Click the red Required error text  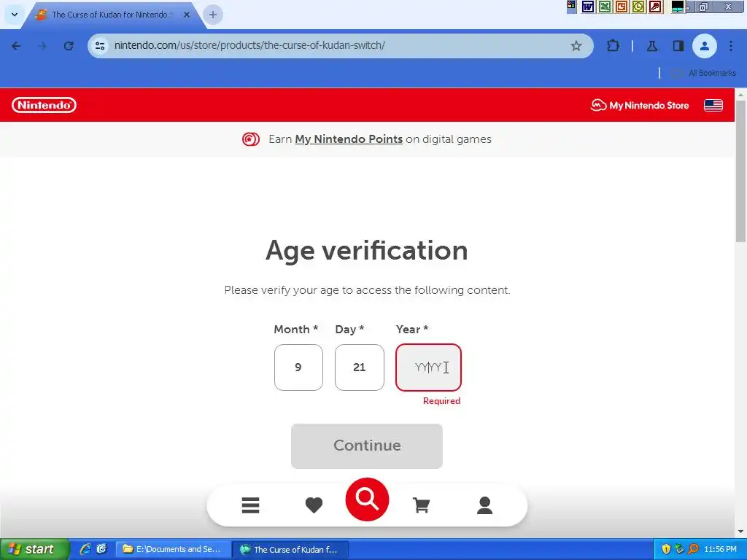[x=441, y=401]
